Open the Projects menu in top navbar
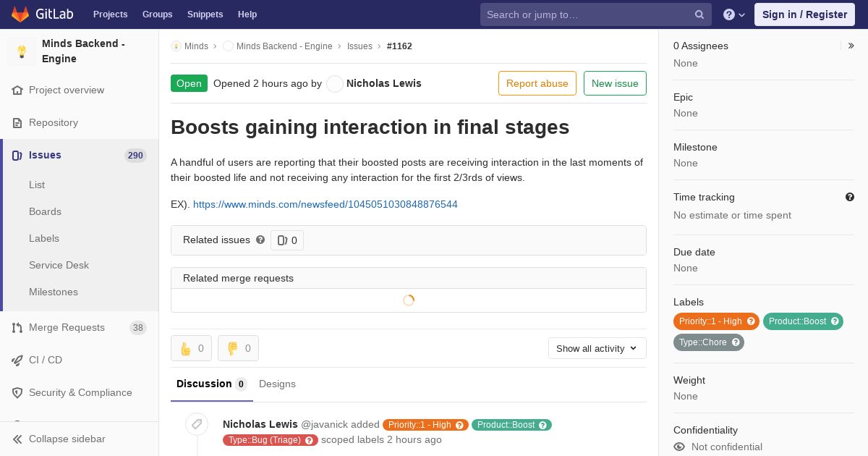The width and height of the screenshot is (868, 456). coord(111,14)
